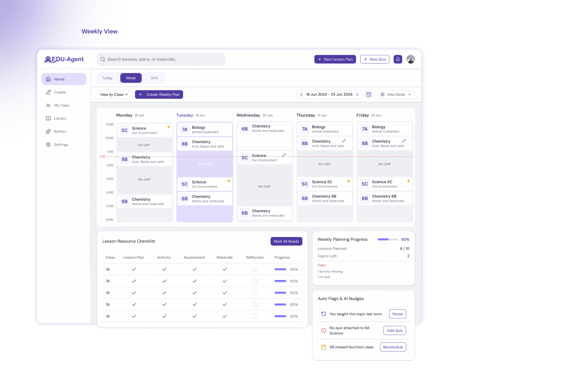This screenshot has height=389, width=588.
Task: Tick the Reflection checkbox in last 7A row
Action: coord(255,316)
